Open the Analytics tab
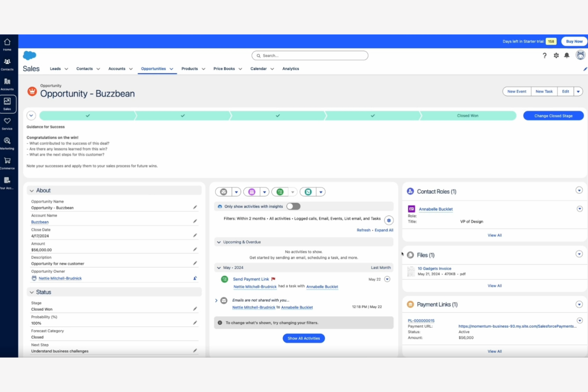The height and width of the screenshot is (392, 588). [x=290, y=69]
